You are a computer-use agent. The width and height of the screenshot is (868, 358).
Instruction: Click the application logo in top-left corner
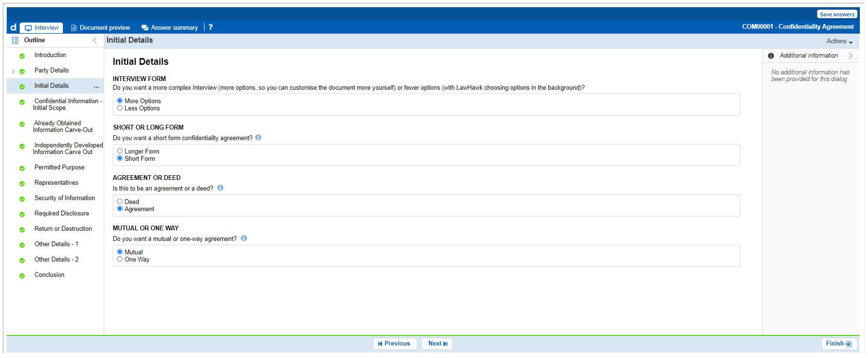[x=13, y=27]
